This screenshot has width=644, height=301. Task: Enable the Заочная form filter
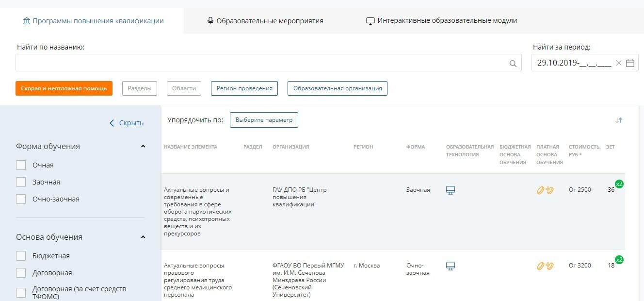(21, 182)
